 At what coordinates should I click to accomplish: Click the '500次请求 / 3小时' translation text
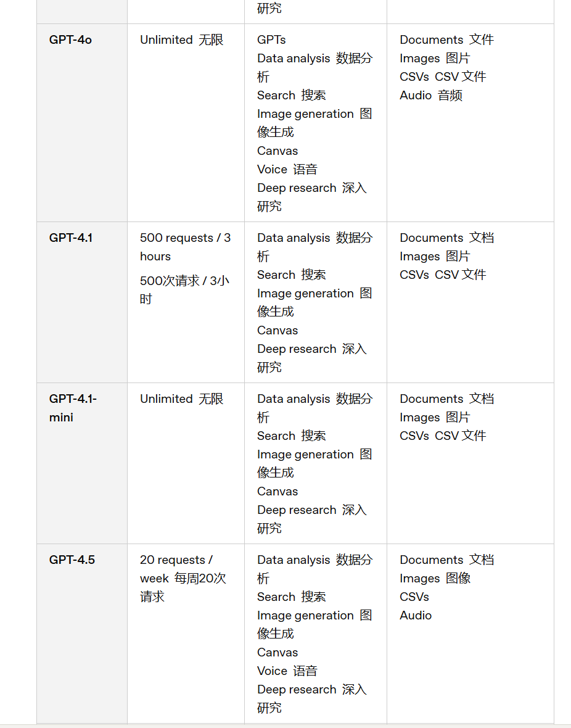185,290
